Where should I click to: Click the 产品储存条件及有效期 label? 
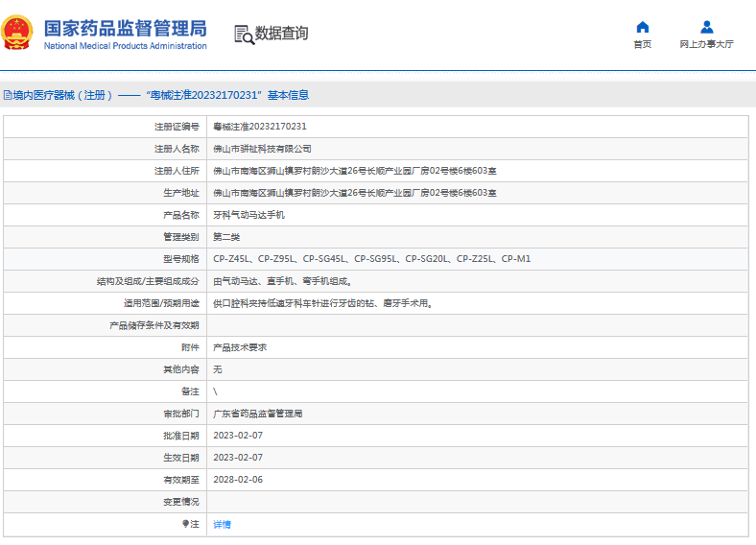154,325
